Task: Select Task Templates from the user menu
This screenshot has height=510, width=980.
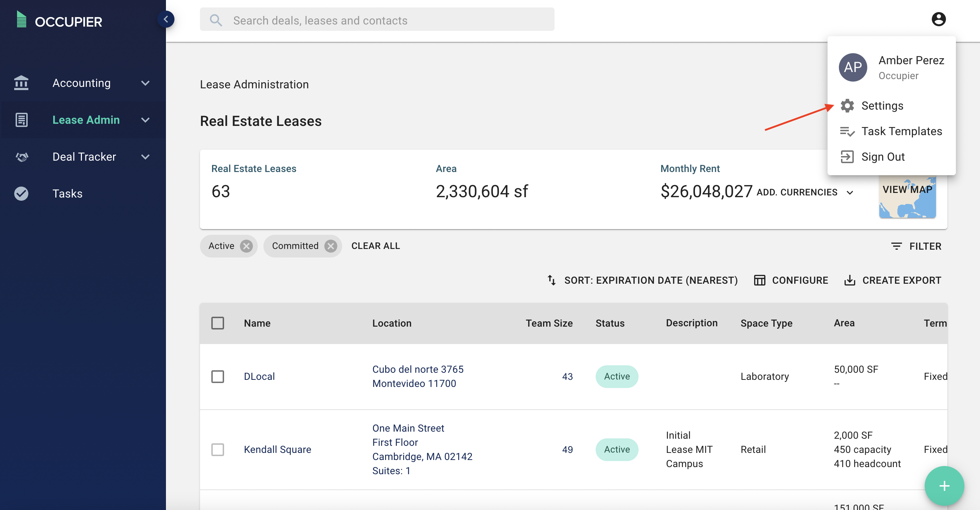Action: click(901, 131)
